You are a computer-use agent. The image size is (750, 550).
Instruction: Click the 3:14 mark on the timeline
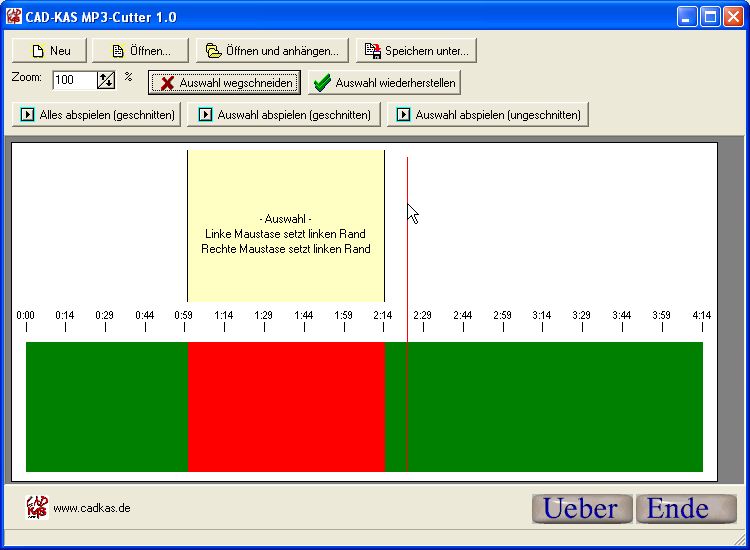pos(541,320)
